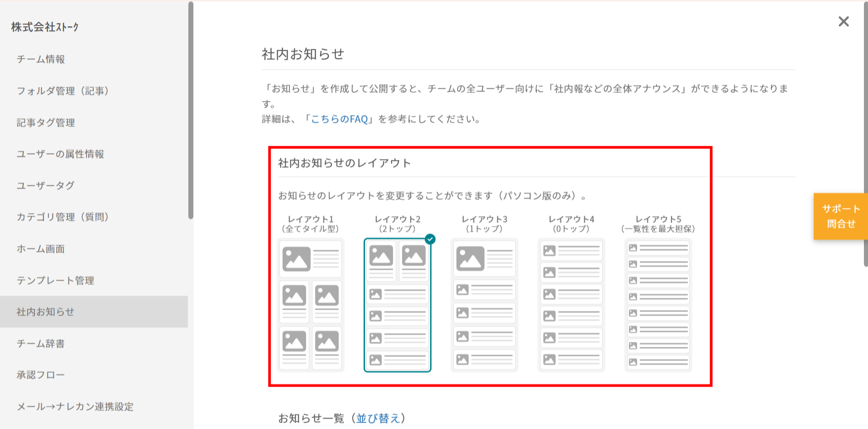868x429 pixels.
Task: Open チーム辞書 in the sidebar
Action: coord(41,343)
